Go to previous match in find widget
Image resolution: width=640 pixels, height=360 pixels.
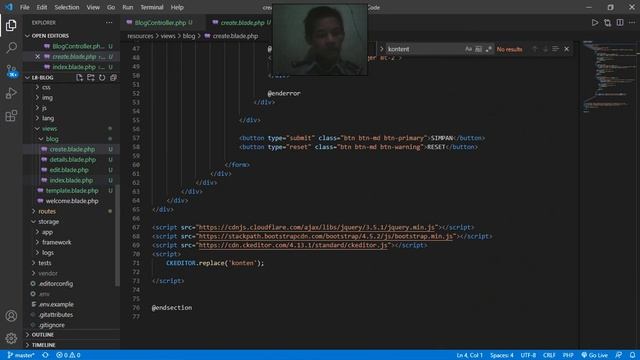tap(534, 49)
